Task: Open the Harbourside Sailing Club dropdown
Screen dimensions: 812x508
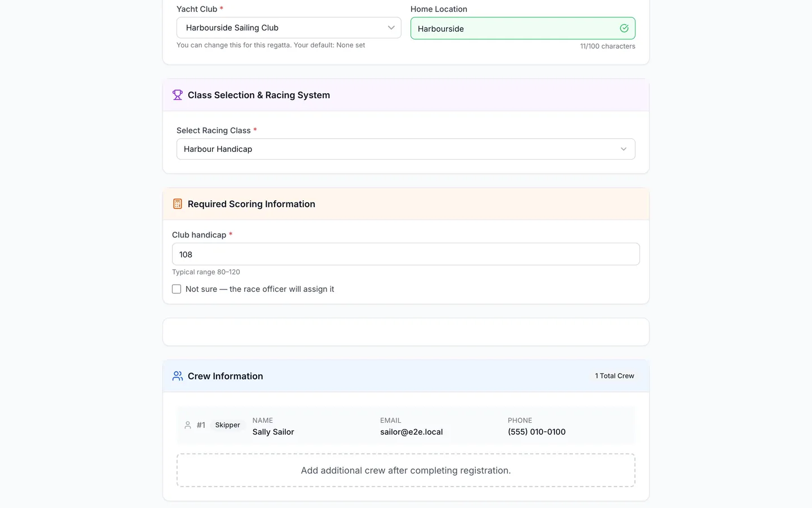Action: click(x=289, y=28)
